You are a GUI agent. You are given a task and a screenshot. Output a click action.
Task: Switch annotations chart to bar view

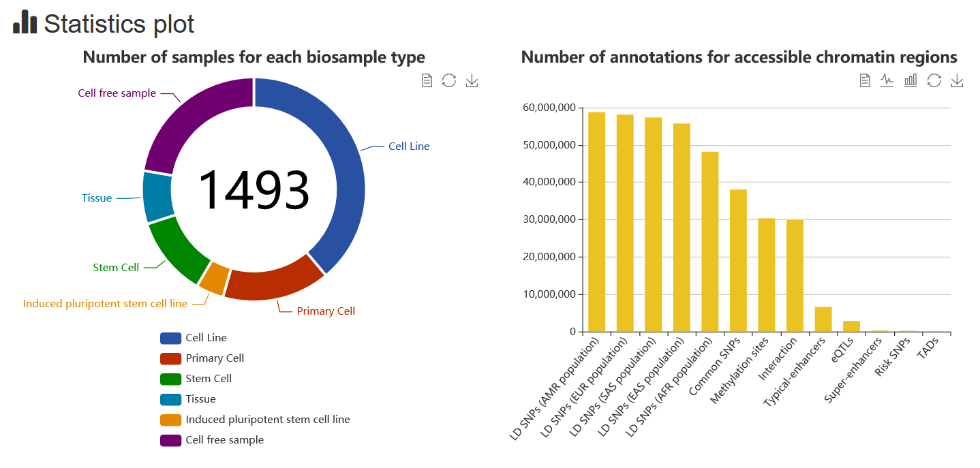910,80
